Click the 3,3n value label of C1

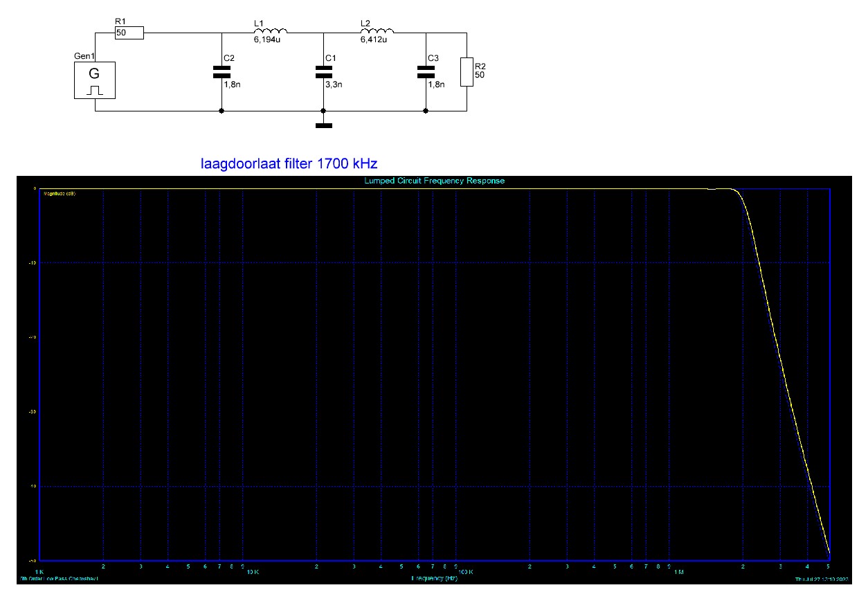(333, 83)
